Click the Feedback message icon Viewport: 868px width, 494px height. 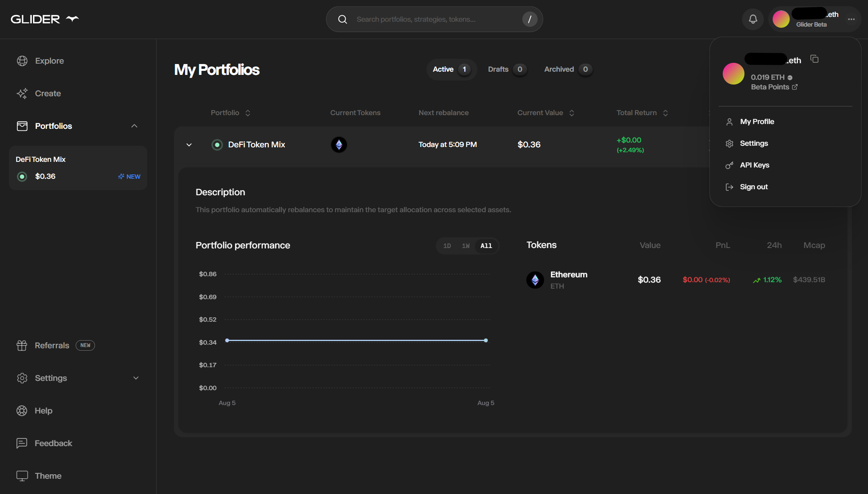(22, 443)
